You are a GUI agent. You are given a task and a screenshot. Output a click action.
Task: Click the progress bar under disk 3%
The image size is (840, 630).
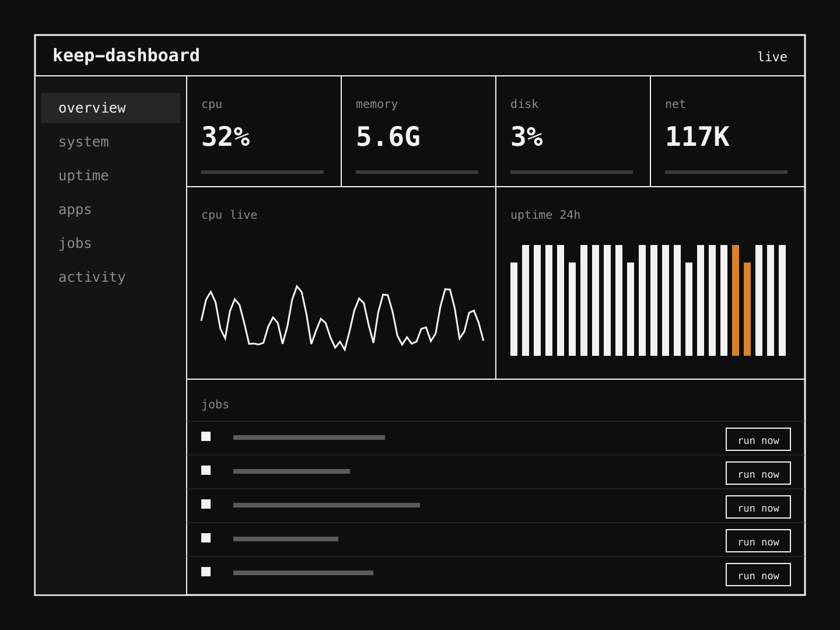point(572,172)
